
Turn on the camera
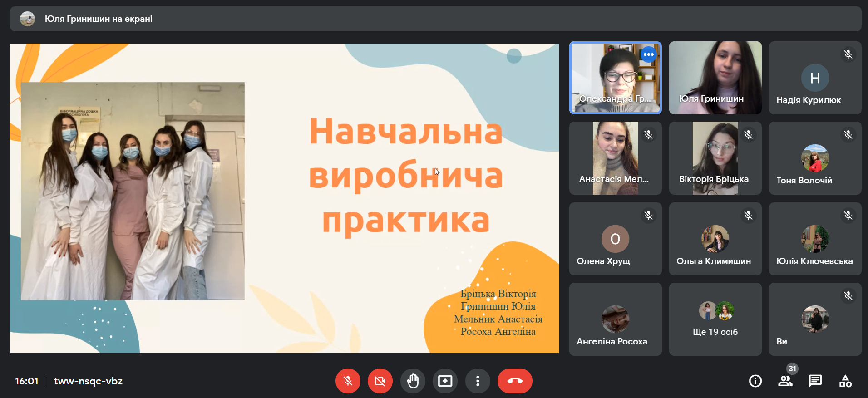coord(380,381)
